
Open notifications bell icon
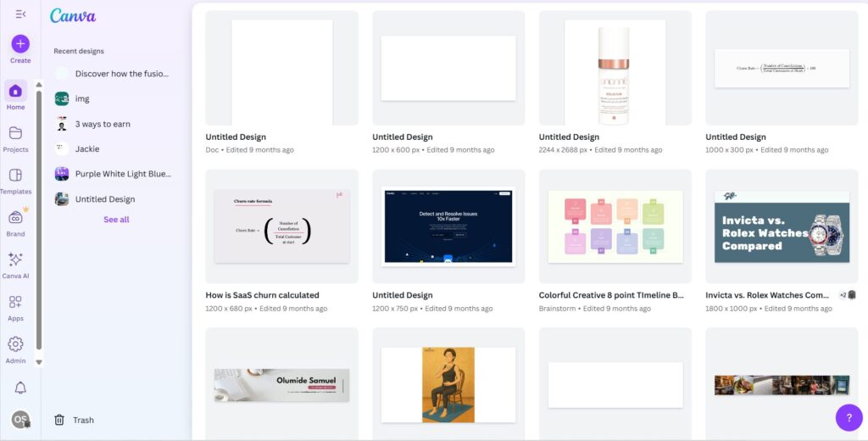(x=20, y=388)
